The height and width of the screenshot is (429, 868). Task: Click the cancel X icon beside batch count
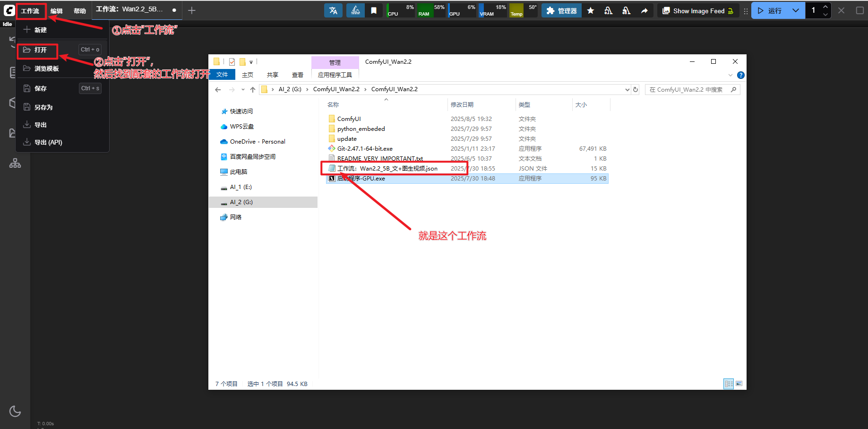(x=841, y=10)
